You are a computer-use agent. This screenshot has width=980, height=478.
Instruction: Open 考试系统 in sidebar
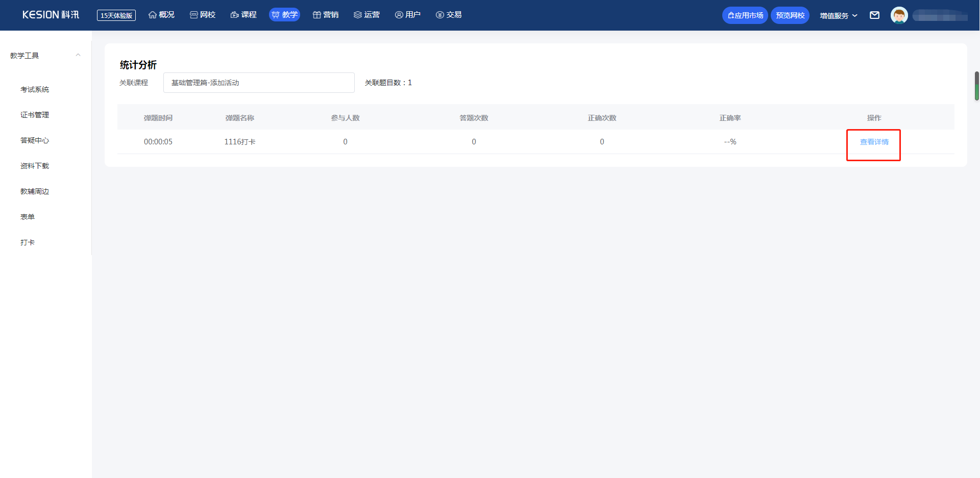click(x=35, y=89)
